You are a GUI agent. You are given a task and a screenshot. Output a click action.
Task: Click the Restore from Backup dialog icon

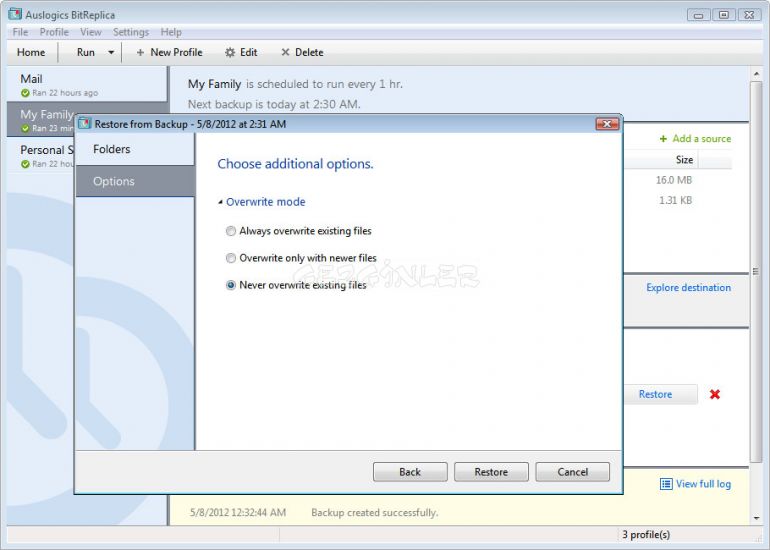click(85, 123)
